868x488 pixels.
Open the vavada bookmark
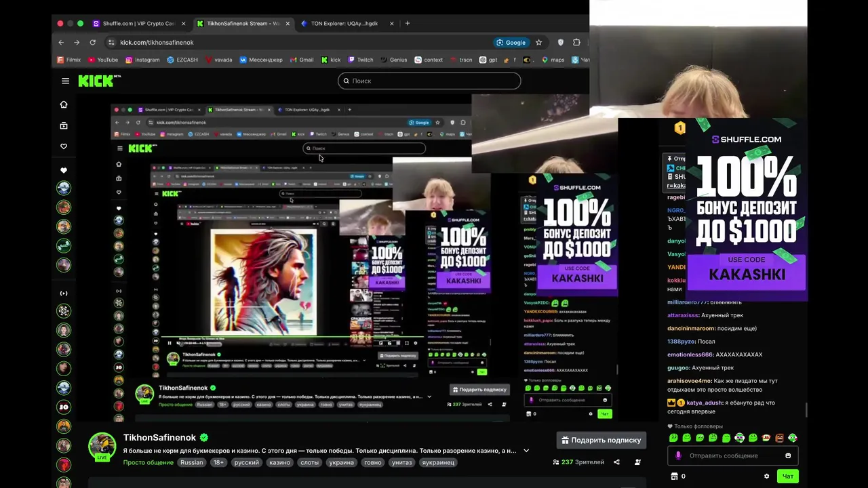218,60
